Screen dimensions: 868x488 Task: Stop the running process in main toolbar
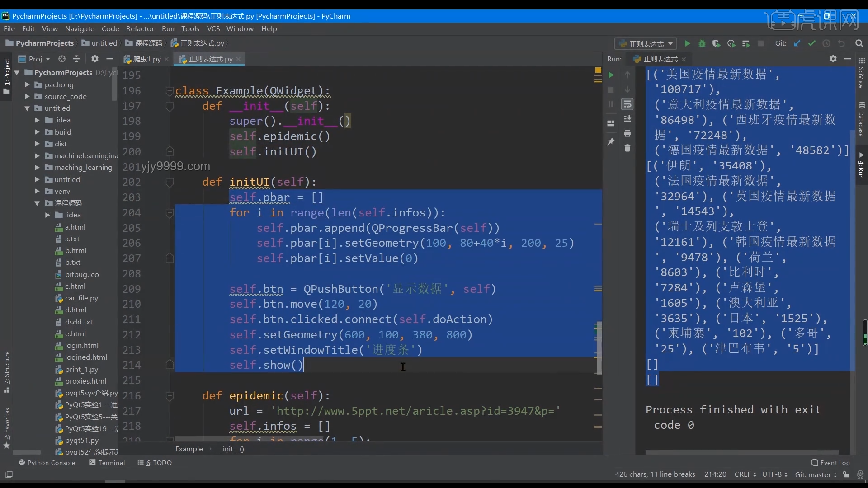(x=761, y=43)
